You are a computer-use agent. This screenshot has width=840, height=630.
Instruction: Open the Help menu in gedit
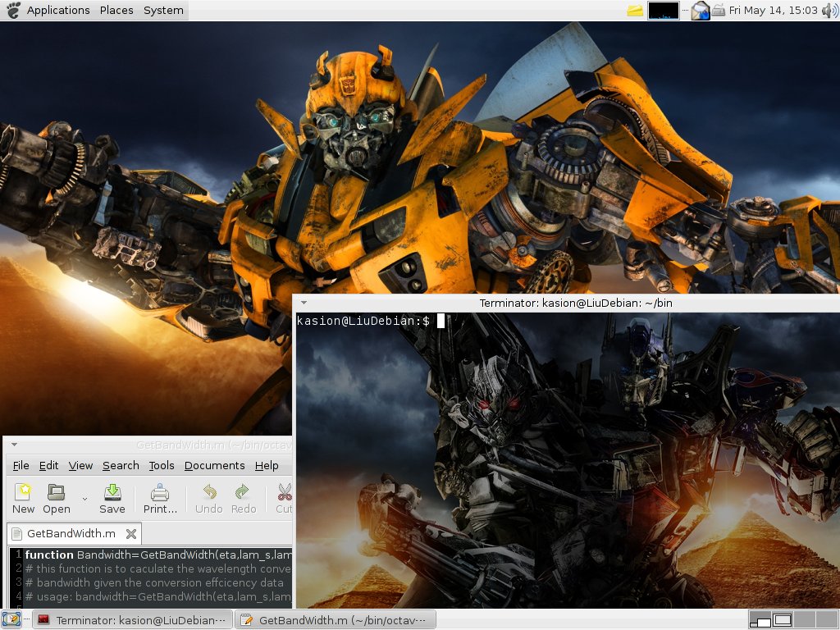267,466
